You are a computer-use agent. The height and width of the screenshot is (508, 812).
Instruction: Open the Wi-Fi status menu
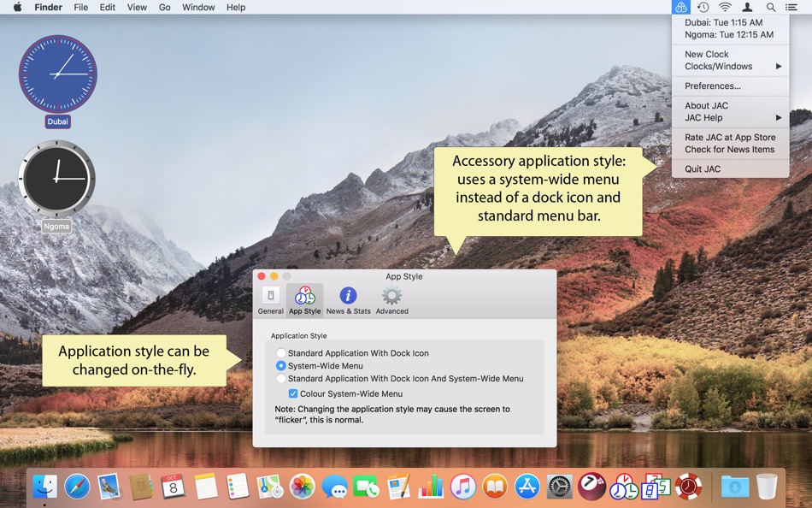(724, 7)
